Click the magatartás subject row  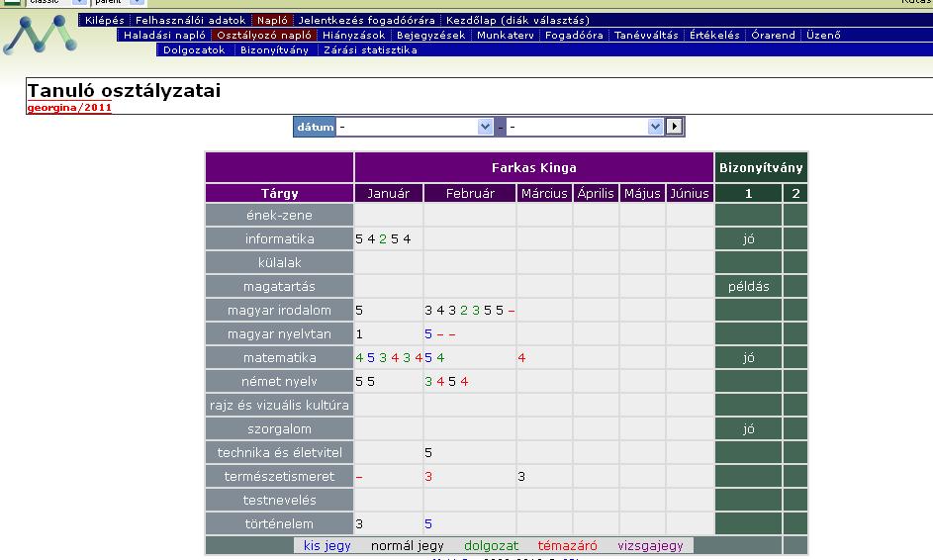click(279, 286)
